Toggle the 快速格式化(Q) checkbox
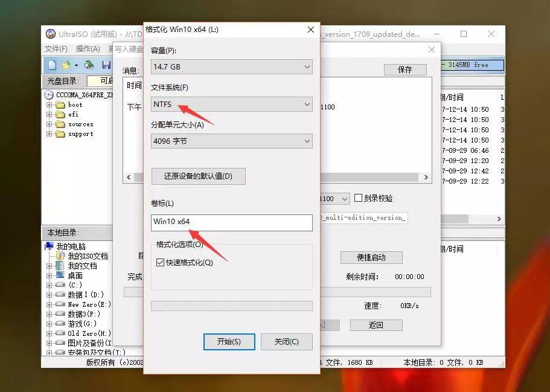 tap(161, 263)
